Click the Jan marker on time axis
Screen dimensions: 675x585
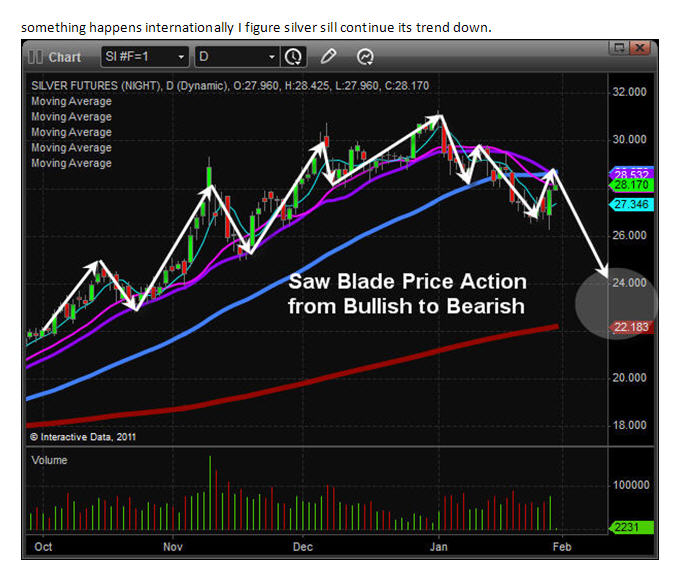click(437, 547)
